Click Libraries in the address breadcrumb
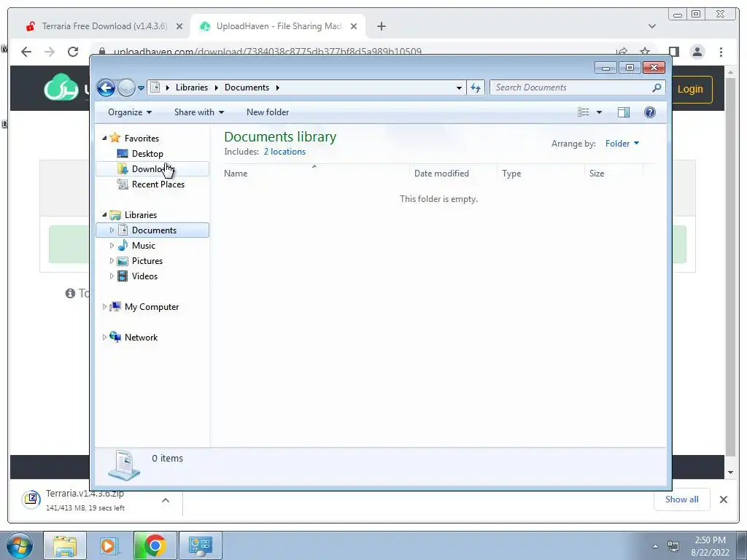 click(x=192, y=87)
